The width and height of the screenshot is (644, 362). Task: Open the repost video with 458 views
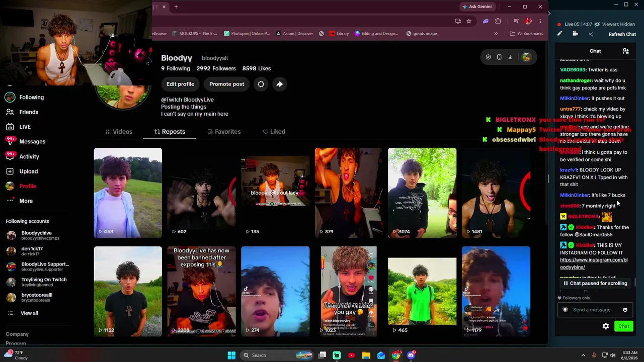click(128, 193)
